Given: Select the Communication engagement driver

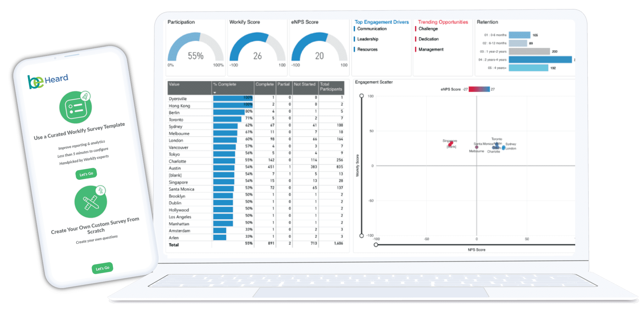Looking at the screenshot, I should coord(372,29).
